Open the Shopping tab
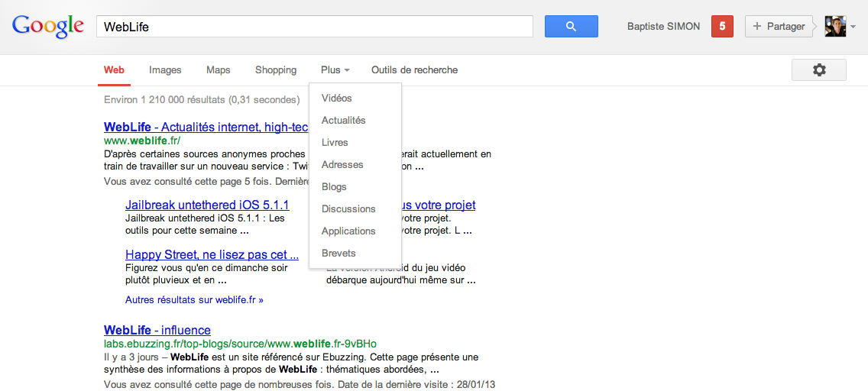The height and width of the screenshot is (391, 868). coord(276,70)
